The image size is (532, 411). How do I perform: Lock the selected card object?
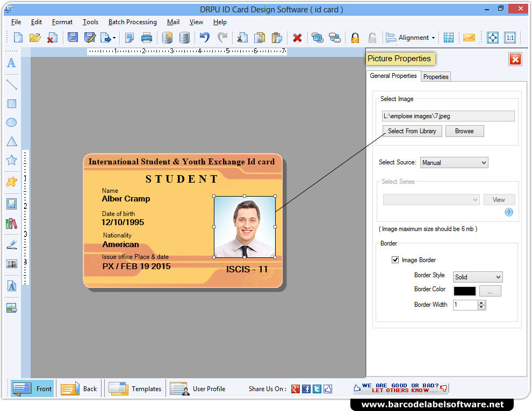point(355,38)
